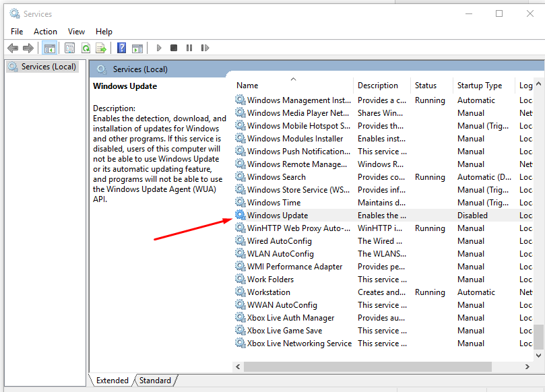Click the Back arrow toolbar icon
This screenshot has height=392, width=545.
(x=13, y=48)
